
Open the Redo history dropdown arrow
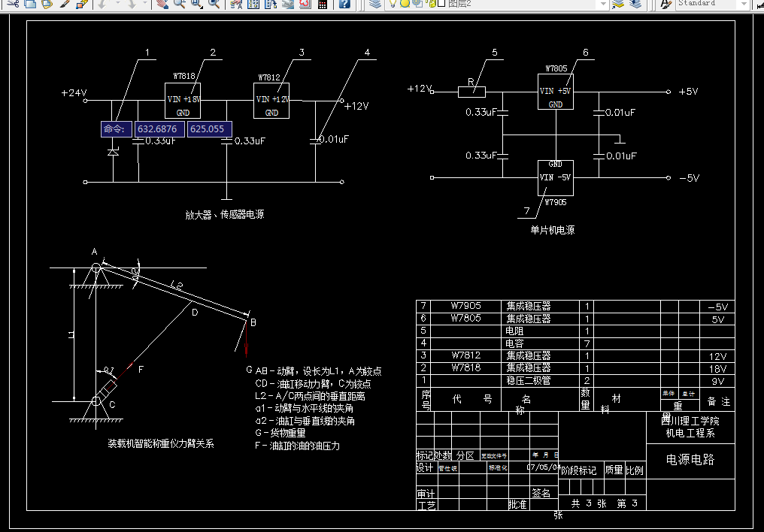click(144, 4)
